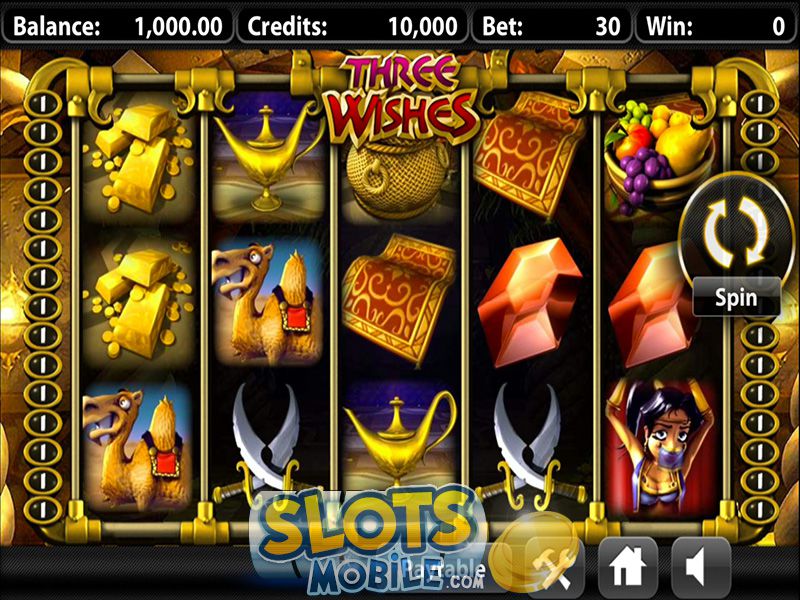Click the Three Wishes logo

pos(404,99)
